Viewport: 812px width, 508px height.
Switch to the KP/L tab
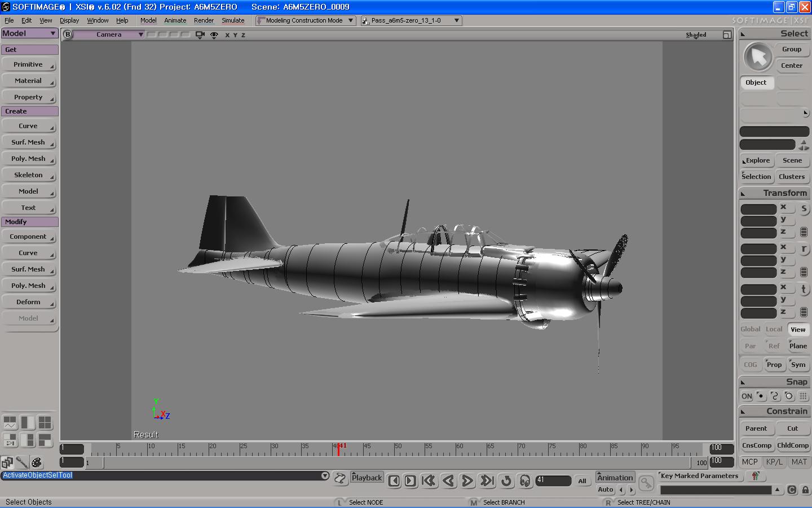click(x=774, y=462)
